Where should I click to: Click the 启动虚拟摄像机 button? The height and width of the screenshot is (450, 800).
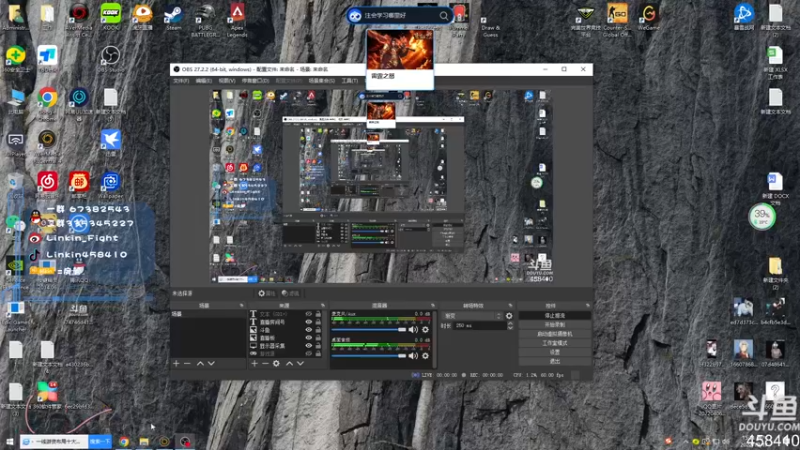(555, 334)
